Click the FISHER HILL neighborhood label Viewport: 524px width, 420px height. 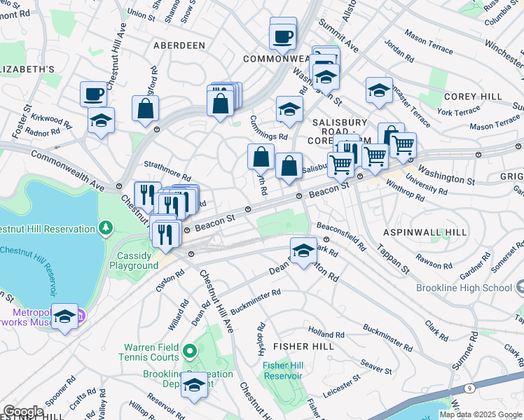[303, 346]
